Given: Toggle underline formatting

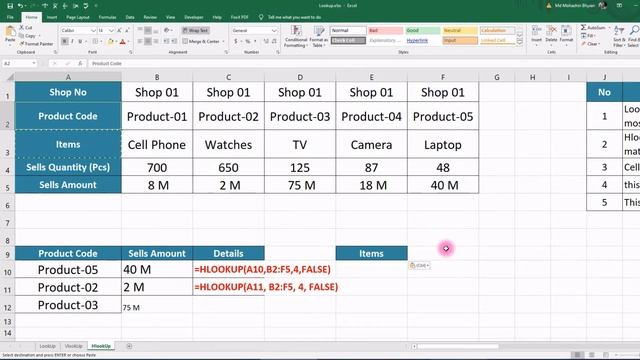Looking at the screenshot, I should pyautogui.click(x=80, y=41).
